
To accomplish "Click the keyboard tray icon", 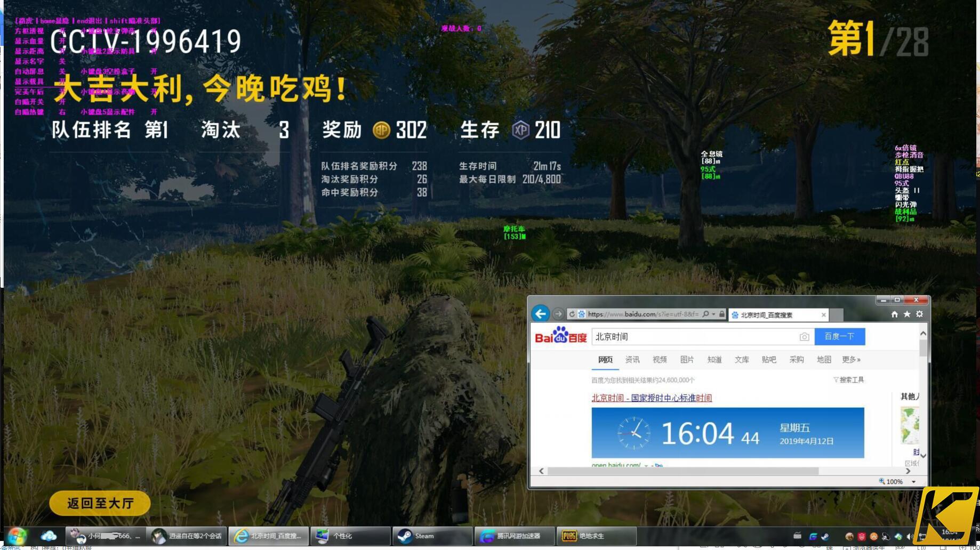I will [x=797, y=536].
